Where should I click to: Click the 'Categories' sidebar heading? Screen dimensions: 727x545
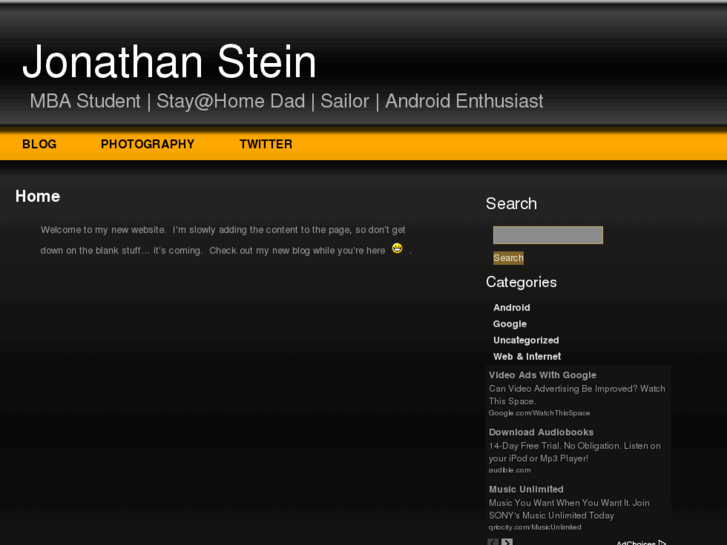521,282
